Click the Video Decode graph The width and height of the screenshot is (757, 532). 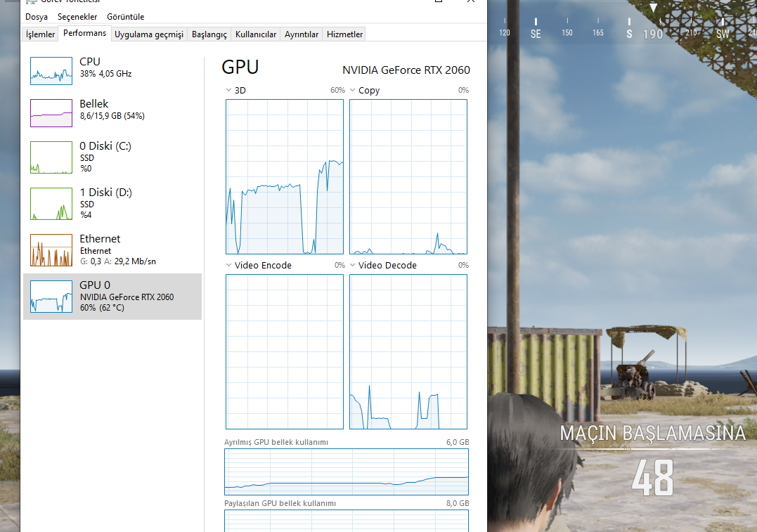408,351
